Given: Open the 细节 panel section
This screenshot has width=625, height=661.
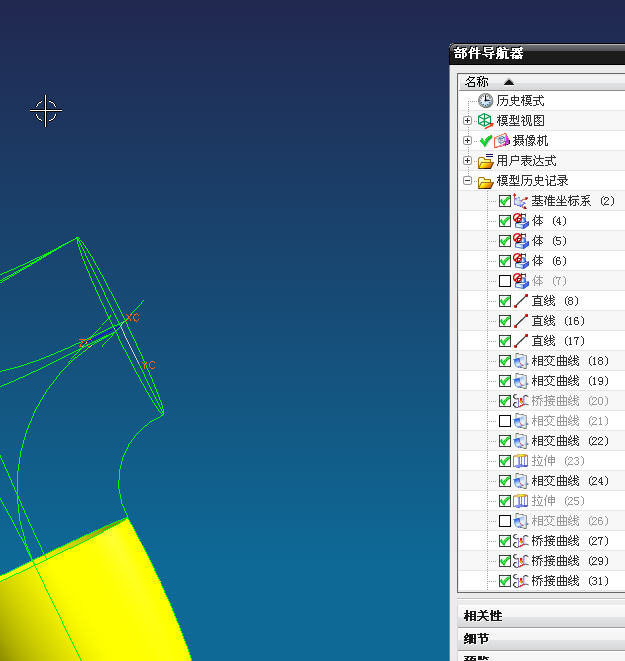Looking at the screenshot, I should (542, 639).
